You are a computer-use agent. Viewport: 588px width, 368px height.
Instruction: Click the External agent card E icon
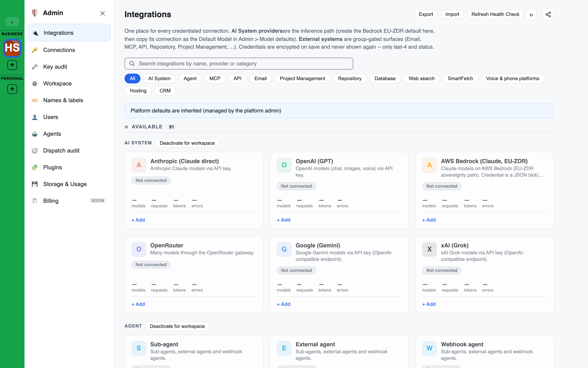coord(284,348)
